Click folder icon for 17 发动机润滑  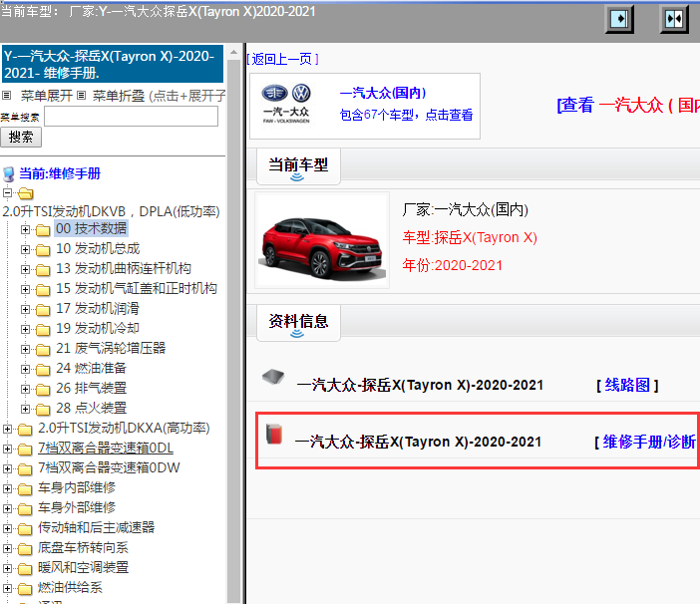(x=43, y=310)
